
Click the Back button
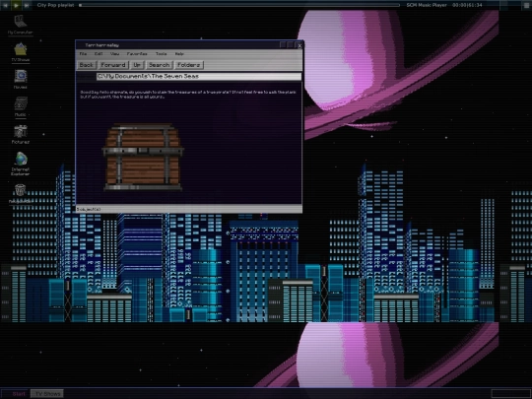tap(86, 65)
